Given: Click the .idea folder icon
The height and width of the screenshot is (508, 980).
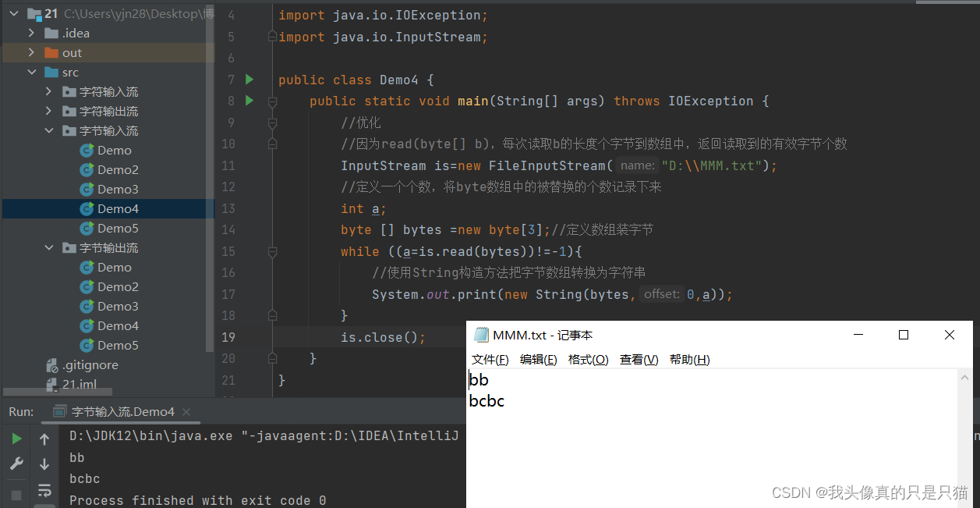Looking at the screenshot, I should (x=51, y=33).
